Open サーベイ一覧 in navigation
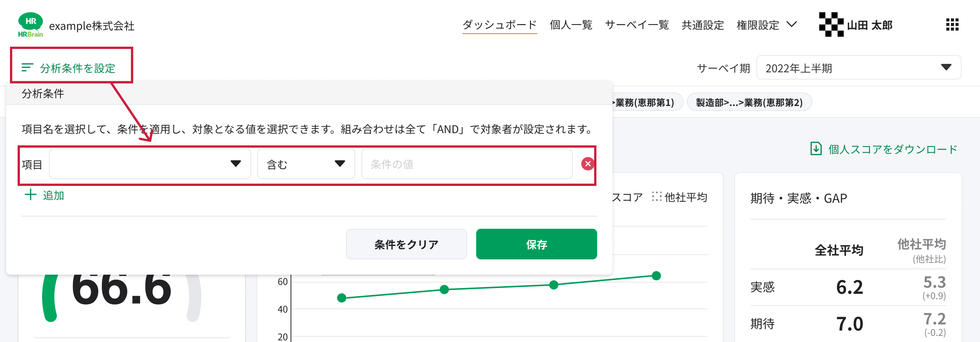Viewport: 980px width, 342px height. [x=637, y=25]
